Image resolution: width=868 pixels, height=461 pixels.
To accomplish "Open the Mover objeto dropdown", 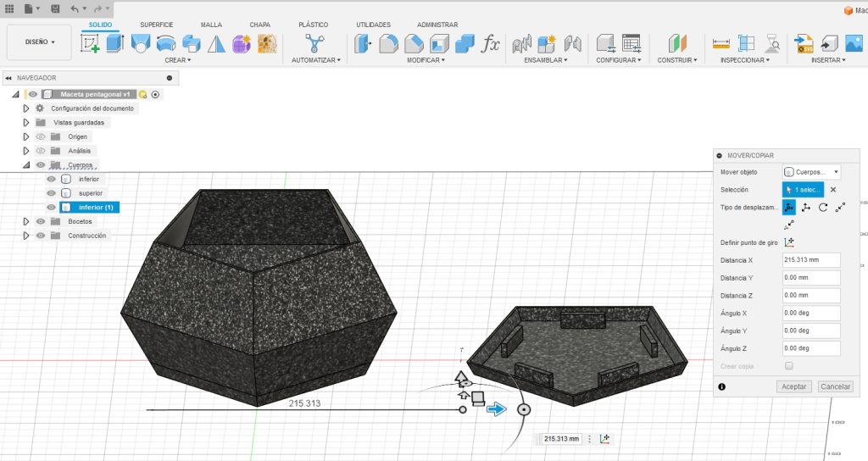I will pos(812,172).
